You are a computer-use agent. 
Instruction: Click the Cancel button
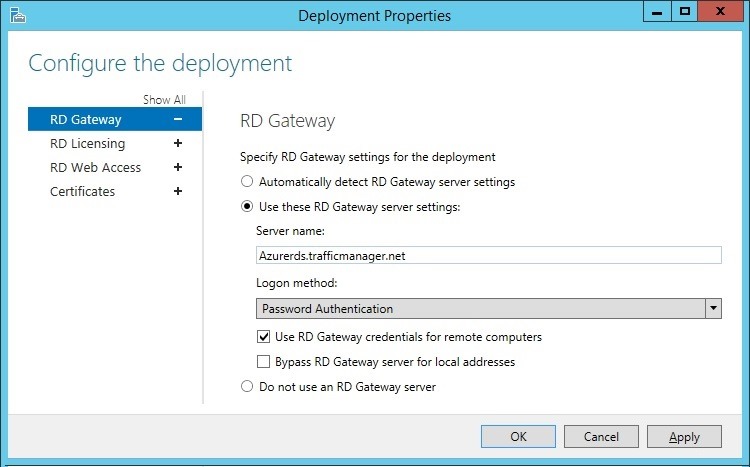[601, 436]
